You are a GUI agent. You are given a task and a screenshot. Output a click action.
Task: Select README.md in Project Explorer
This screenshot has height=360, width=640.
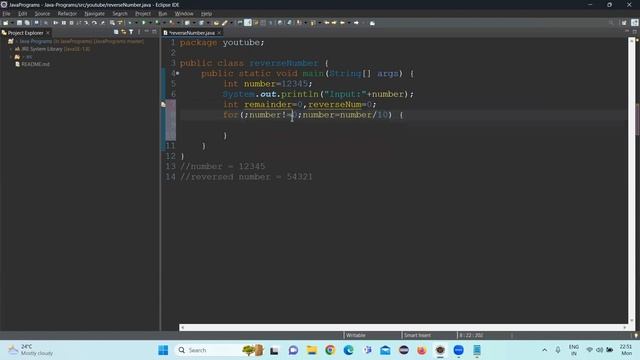coord(35,64)
